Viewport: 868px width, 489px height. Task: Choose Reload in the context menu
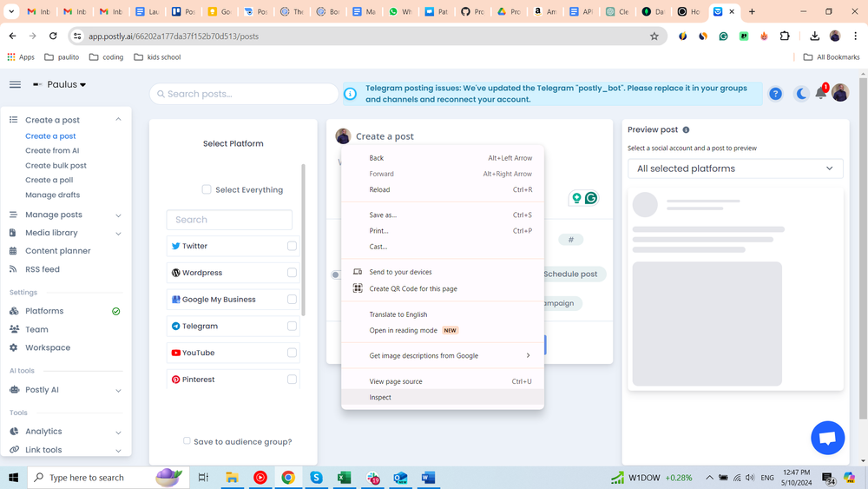tap(443, 189)
